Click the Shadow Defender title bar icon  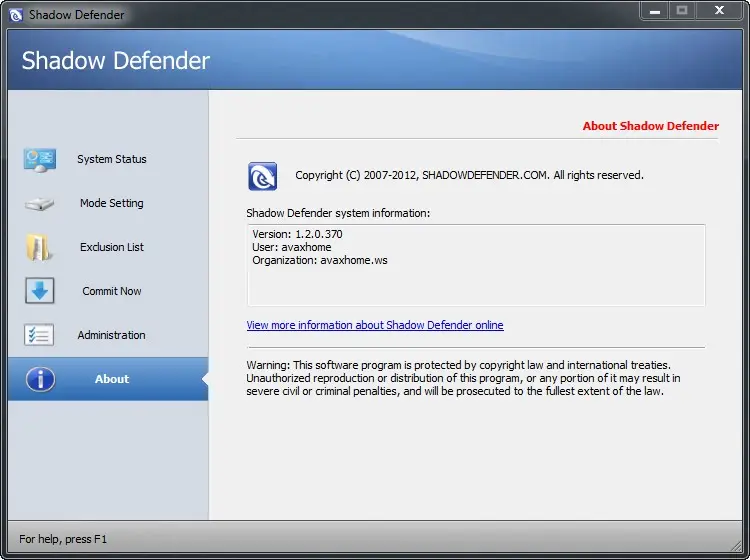tap(16, 15)
